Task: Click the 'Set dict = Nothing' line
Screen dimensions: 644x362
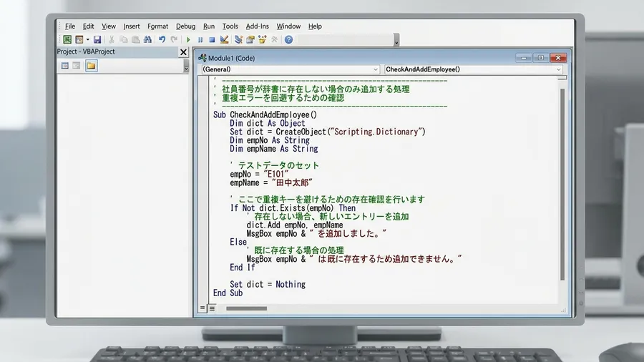Action: (268, 285)
